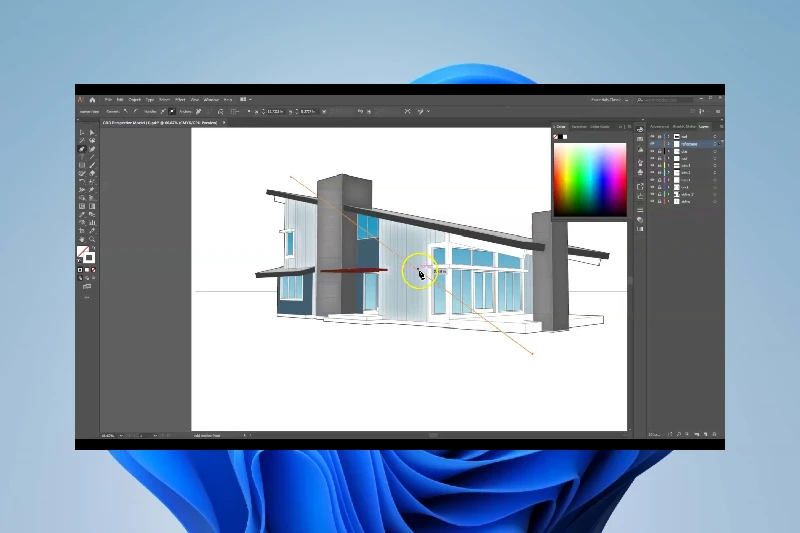Pick a color from the color spectrum
This screenshot has width=800, height=533.
click(590, 178)
